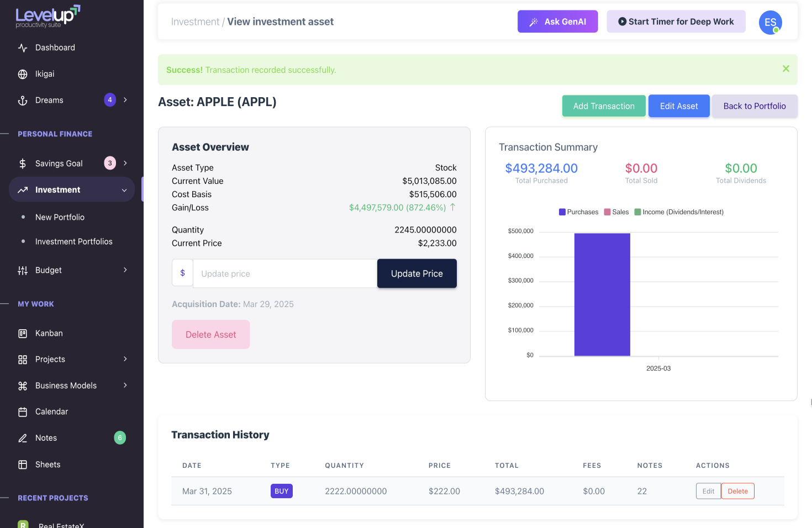Click the 2222.00000000 transaction quantity cell
The image size is (812, 528).
[356, 492]
